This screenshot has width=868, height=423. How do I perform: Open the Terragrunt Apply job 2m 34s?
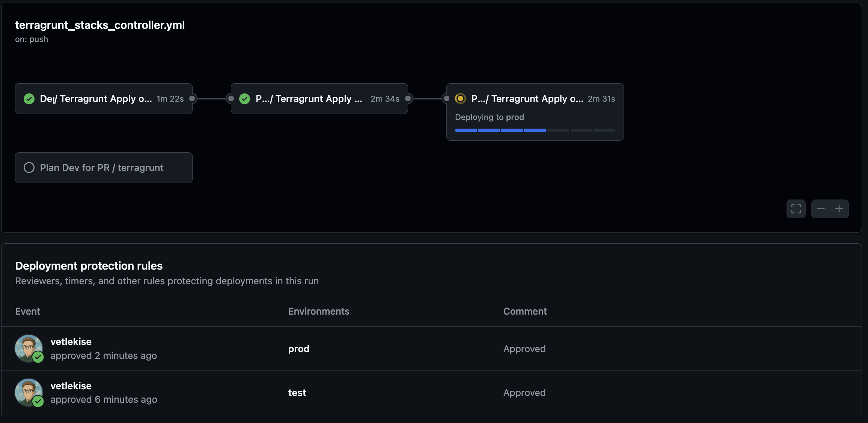(309, 99)
